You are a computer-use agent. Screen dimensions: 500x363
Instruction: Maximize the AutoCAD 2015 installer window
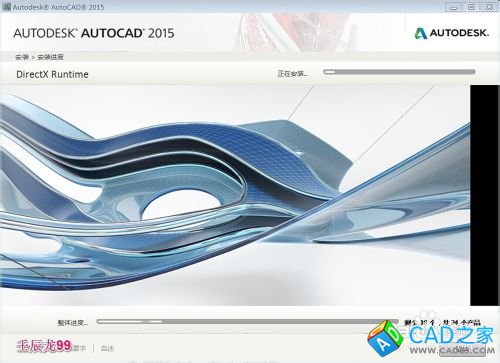(471, 7)
